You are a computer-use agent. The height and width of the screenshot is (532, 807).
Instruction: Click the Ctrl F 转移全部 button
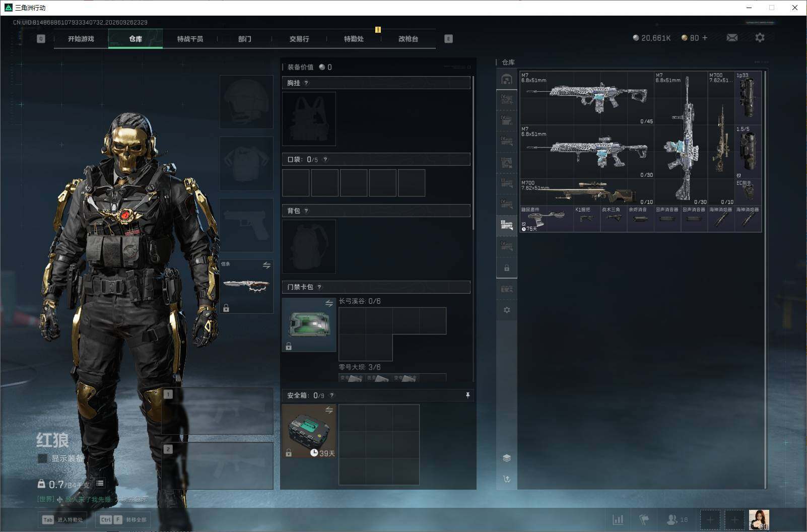pyautogui.click(x=123, y=519)
